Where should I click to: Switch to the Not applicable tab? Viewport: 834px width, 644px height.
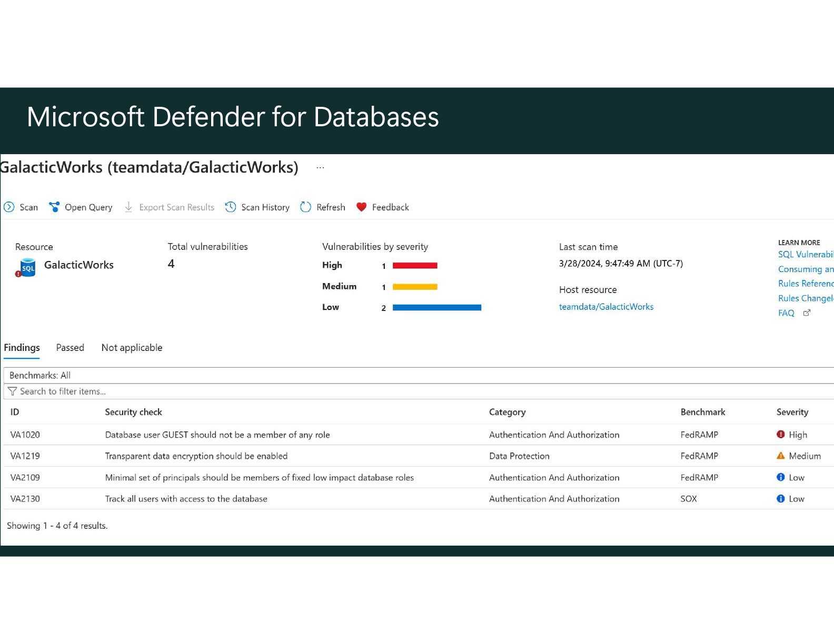tap(132, 348)
